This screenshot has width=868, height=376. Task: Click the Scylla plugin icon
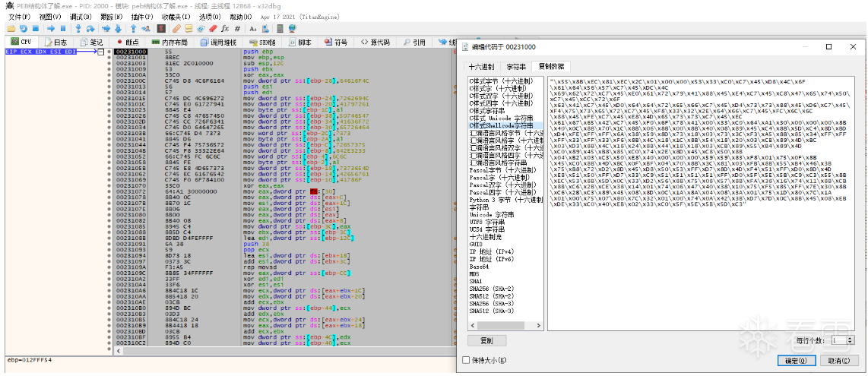click(161, 28)
